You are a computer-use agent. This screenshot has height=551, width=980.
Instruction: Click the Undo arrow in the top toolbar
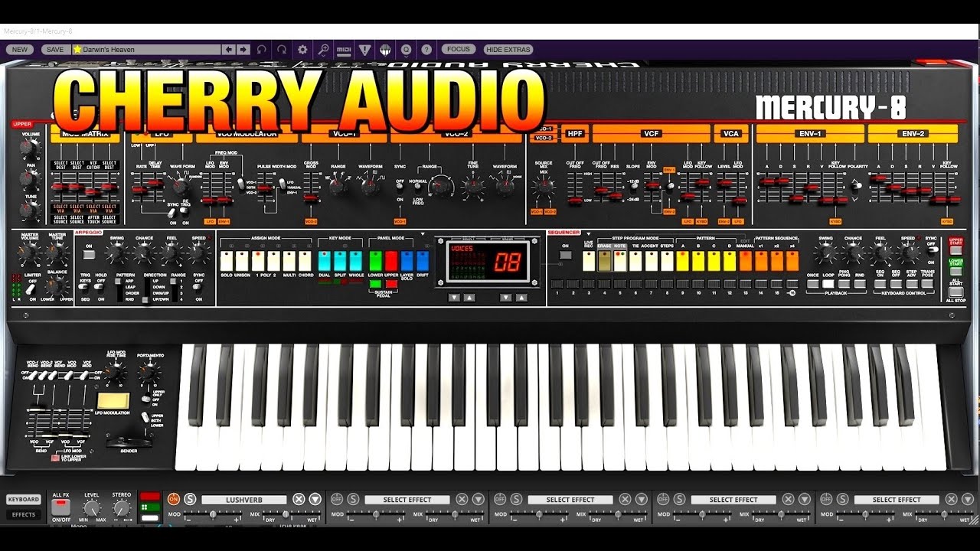pyautogui.click(x=262, y=50)
